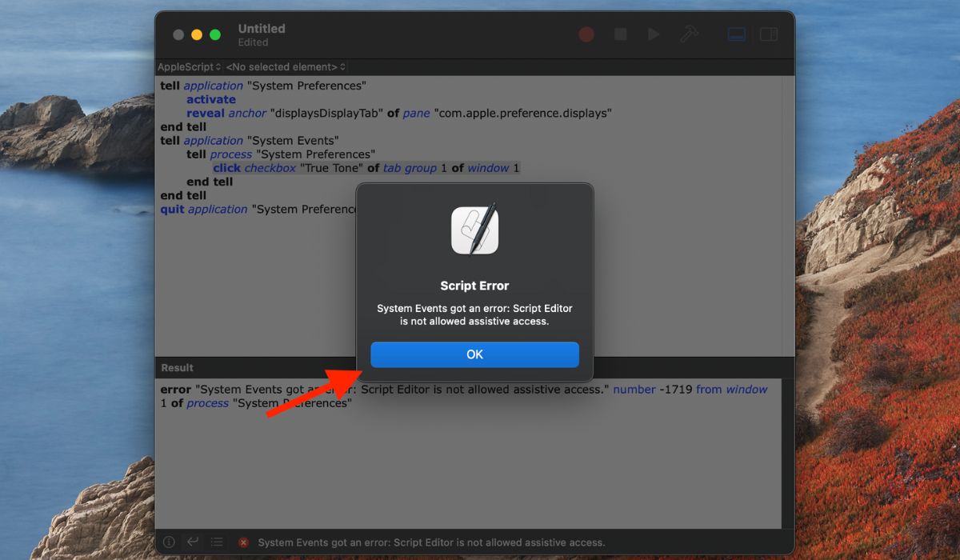This screenshot has width=960, height=560.
Task: Click the Result pane header label
Action: tap(178, 368)
